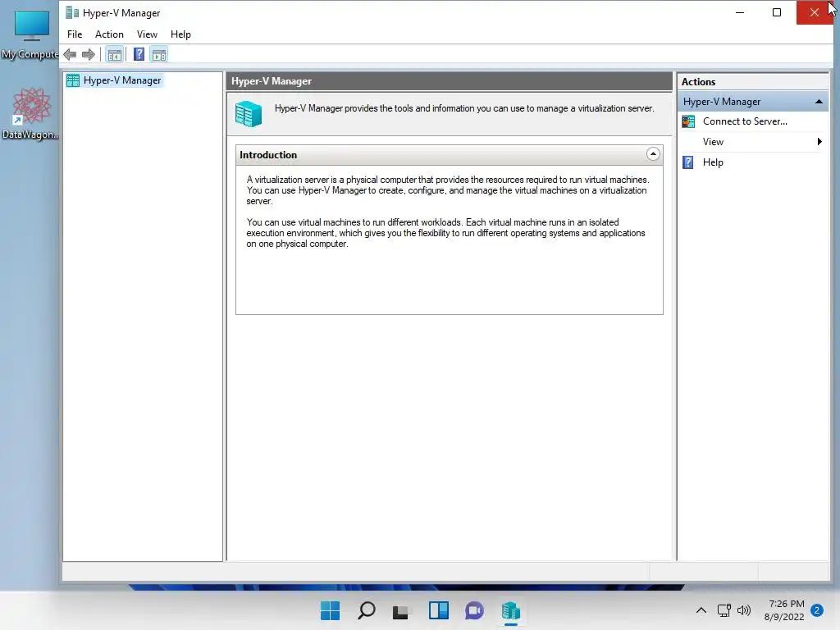This screenshot has height=630, width=840.
Task: Open the Help icon in the toolbar
Action: [139, 54]
